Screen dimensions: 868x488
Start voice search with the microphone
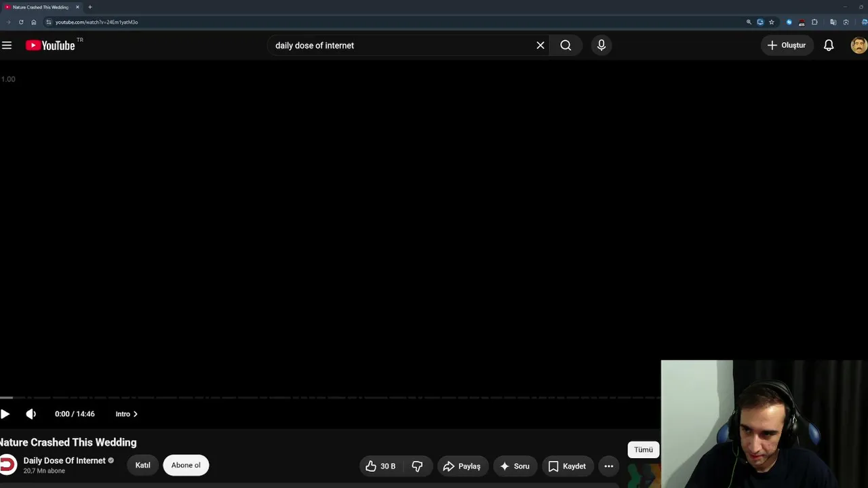[601, 45]
